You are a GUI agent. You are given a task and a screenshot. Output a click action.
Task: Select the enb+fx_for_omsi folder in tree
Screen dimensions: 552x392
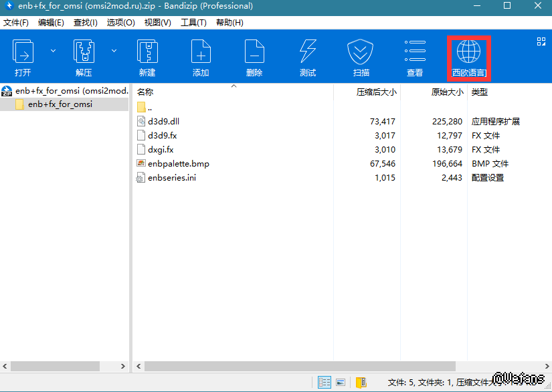[x=60, y=104]
